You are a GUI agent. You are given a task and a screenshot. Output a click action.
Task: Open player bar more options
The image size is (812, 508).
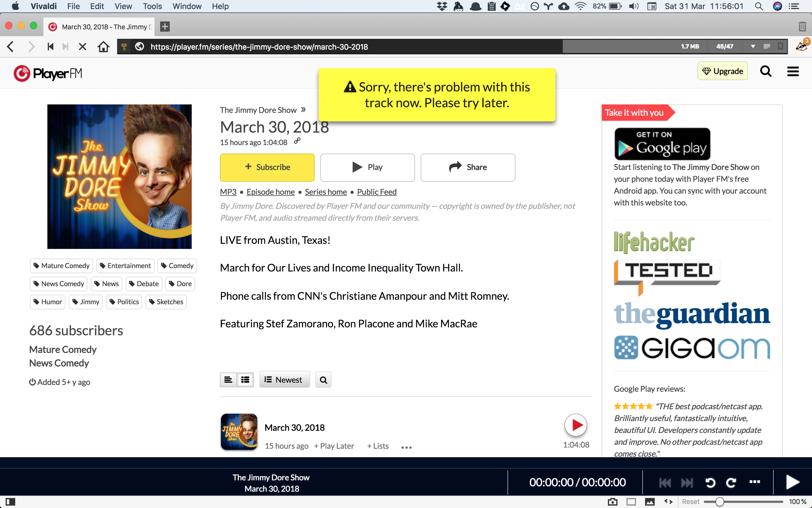click(x=754, y=482)
